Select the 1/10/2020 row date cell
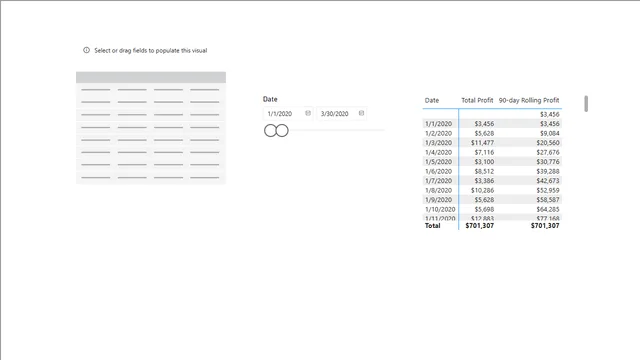 pyautogui.click(x=440, y=209)
